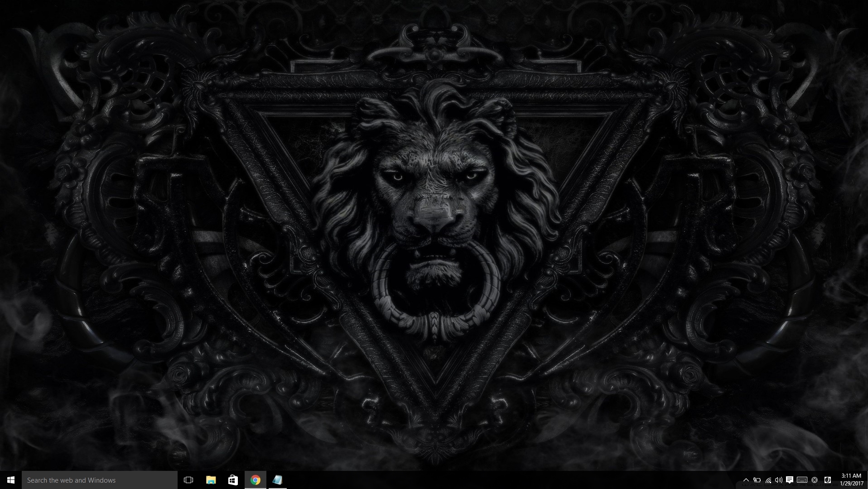Open the speaker volume control
Screen dimensions: 868x489
pyautogui.click(x=779, y=480)
